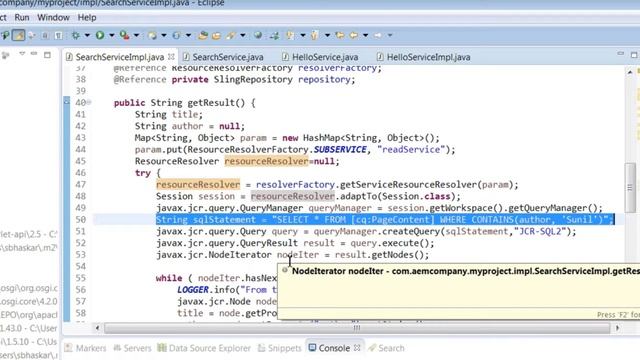This screenshot has width=640, height=360.
Task: Click the Last Edit Location toolbar icon
Action: click(340, 36)
